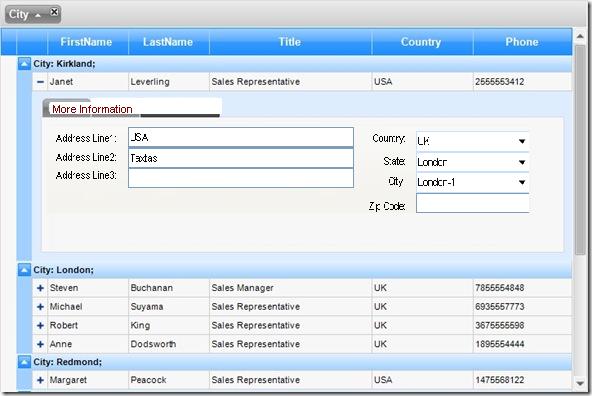Click into the Zip Code field
This screenshot has width=592, height=396.
tap(472, 203)
